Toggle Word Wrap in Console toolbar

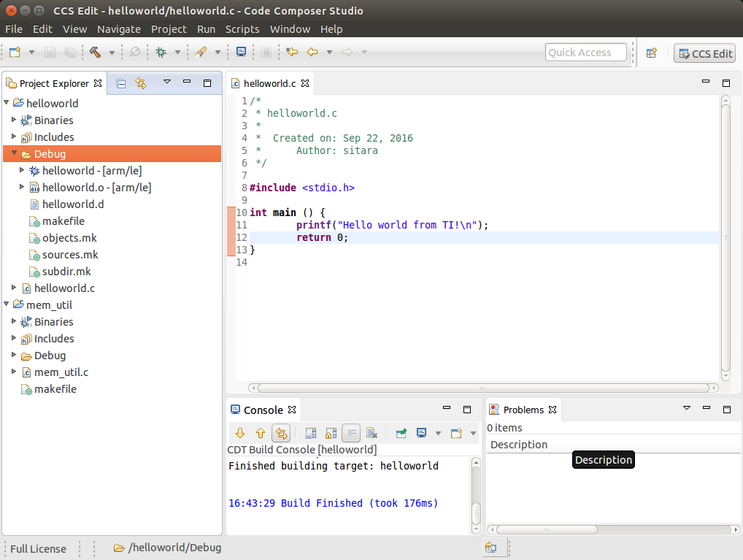coord(351,433)
